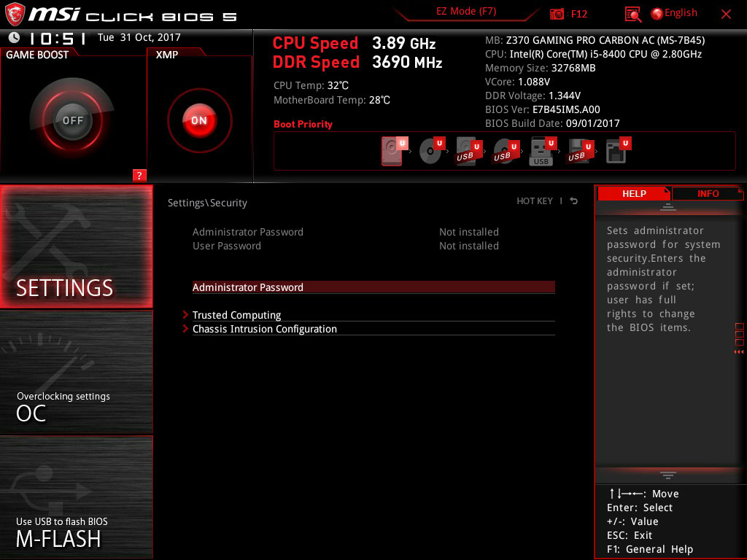Click the MotherBoard Temp 28°C reading
The width and height of the screenshot is (747, 560).
[332, 100]
